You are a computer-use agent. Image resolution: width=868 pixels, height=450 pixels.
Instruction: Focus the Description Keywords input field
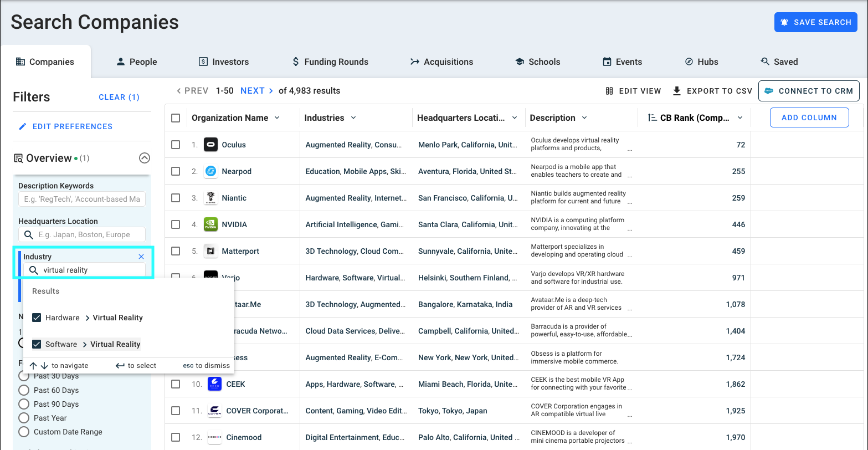click(82, 199)
